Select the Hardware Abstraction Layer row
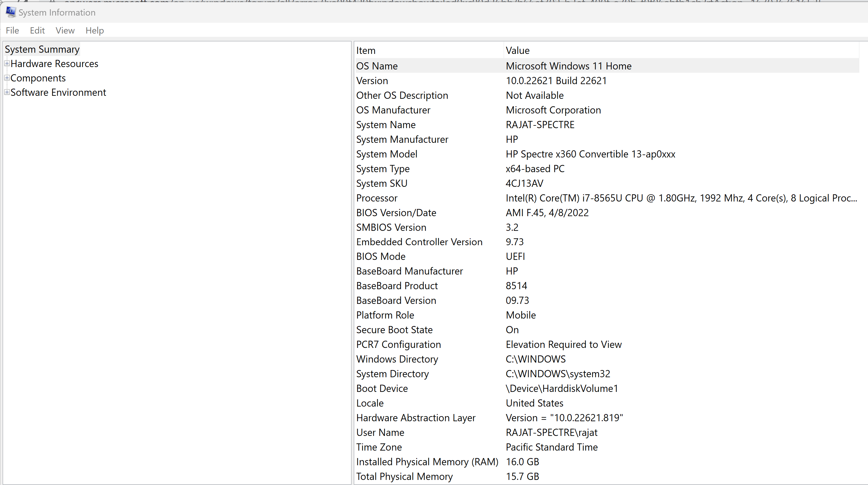Viewport: 868px width, 485px height. click(607, 418)
